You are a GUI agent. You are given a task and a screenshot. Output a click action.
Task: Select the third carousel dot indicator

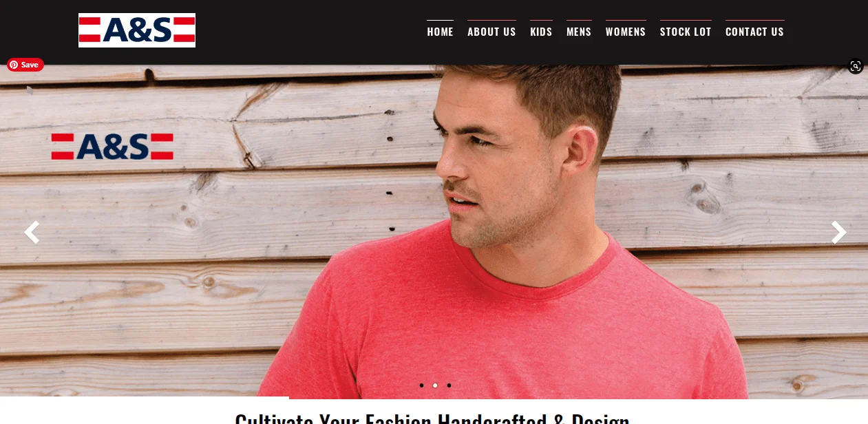pos(449,385)
